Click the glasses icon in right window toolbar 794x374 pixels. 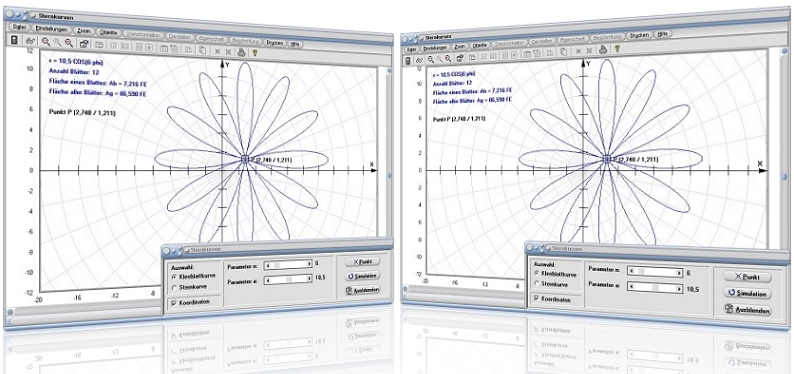pos(419,60)
